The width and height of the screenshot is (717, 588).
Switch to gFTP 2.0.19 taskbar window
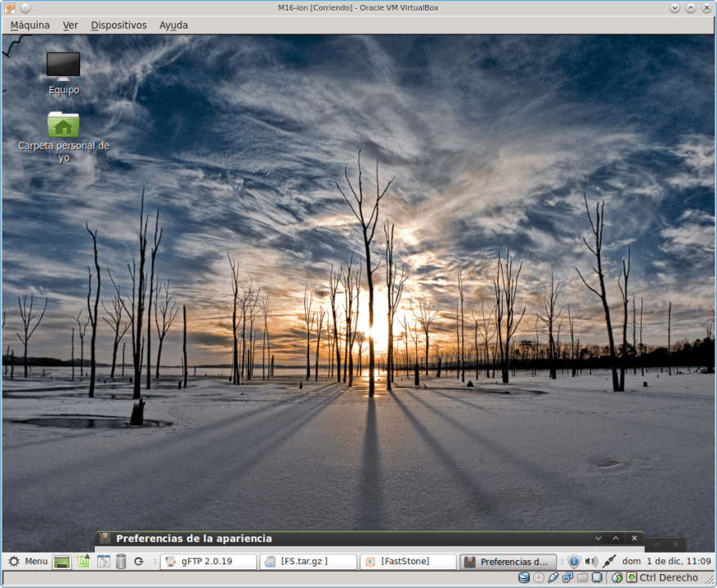click(208, 562)
